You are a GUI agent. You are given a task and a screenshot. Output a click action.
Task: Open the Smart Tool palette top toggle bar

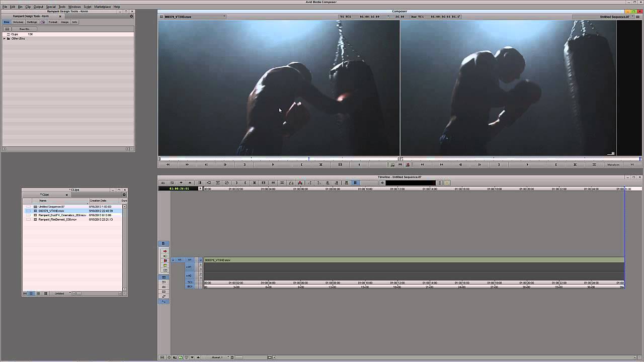pos(164,243)
